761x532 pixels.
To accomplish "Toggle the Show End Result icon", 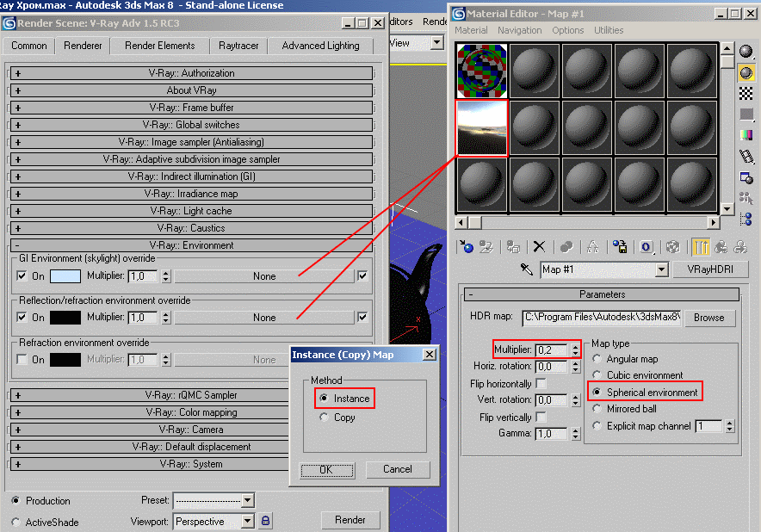I will point(701,246).
